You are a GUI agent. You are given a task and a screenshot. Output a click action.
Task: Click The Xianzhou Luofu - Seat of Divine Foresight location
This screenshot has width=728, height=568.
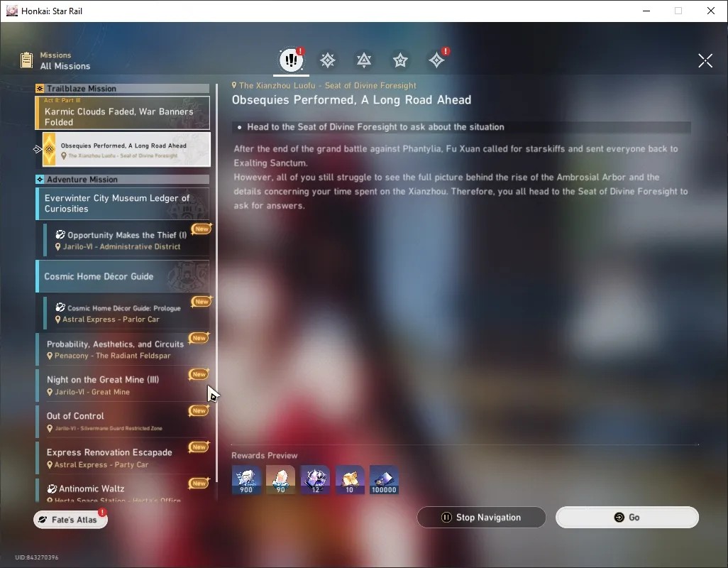point(327,85)
